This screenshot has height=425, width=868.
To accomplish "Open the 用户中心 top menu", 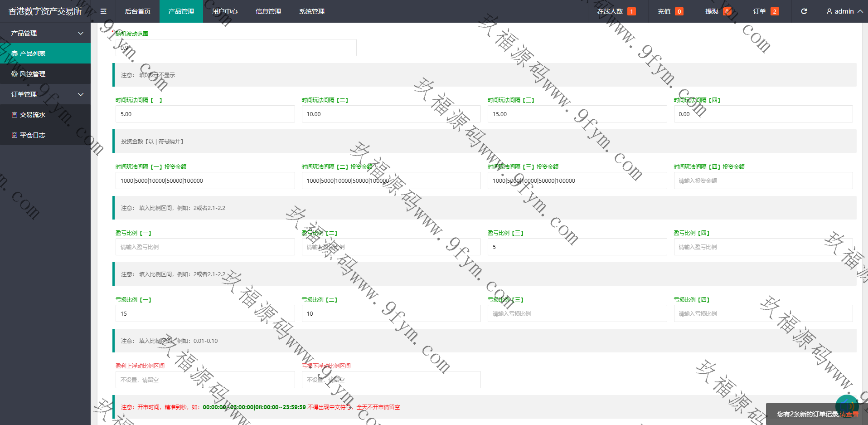I will pos(225,11).
